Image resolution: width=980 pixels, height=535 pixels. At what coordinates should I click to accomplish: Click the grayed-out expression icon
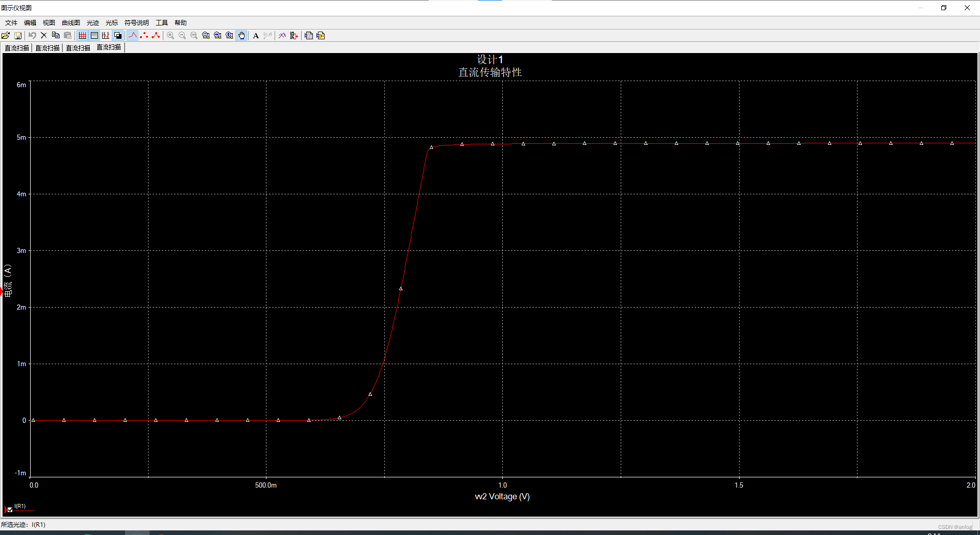pos(267,36)
